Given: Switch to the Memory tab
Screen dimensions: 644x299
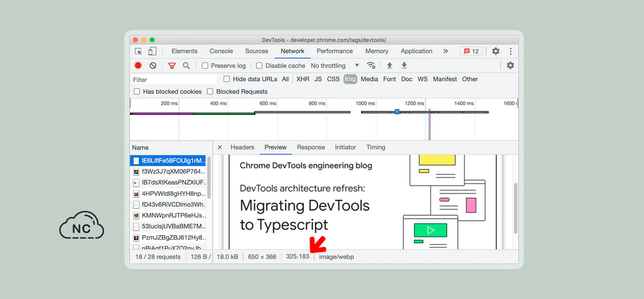Looking at the screenshot, I should click(x=377, y=51).
